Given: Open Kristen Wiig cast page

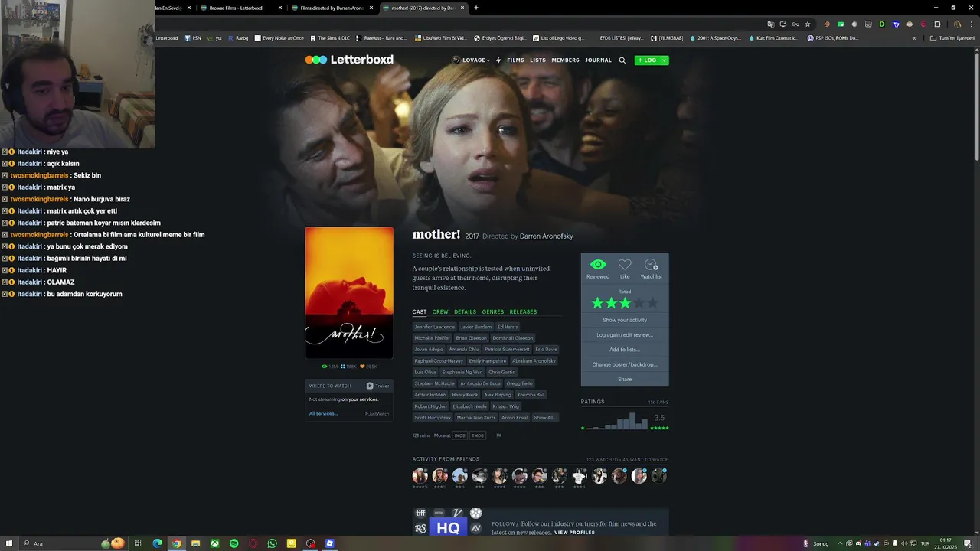Looking at the screenshot, I should (505, 406).
